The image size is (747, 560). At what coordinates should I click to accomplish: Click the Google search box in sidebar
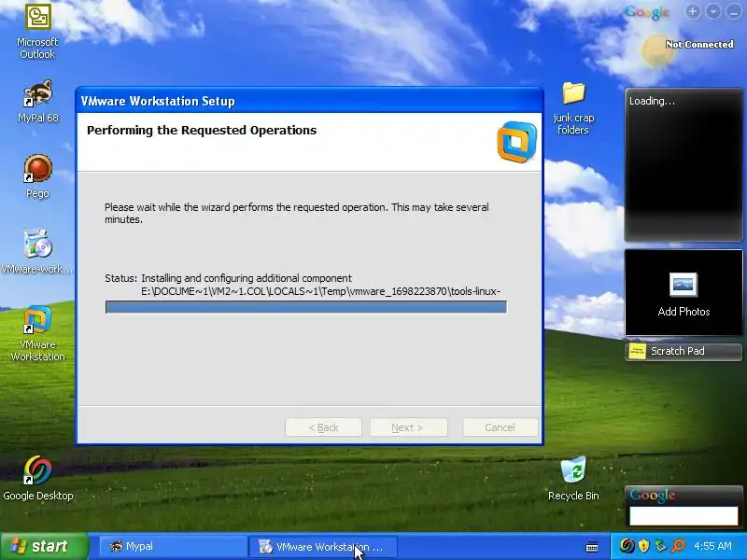pos(684,516)
